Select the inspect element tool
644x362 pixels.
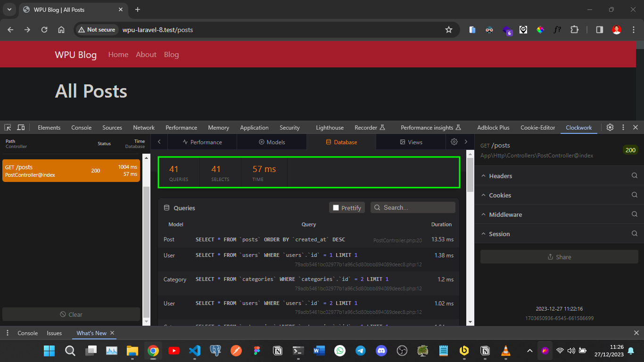[x=7, y=127]
